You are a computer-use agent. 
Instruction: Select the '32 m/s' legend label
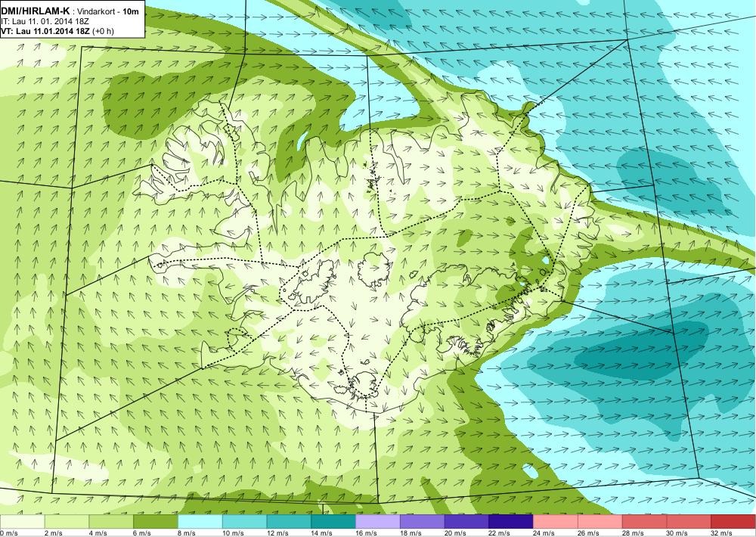pos(721,533)
